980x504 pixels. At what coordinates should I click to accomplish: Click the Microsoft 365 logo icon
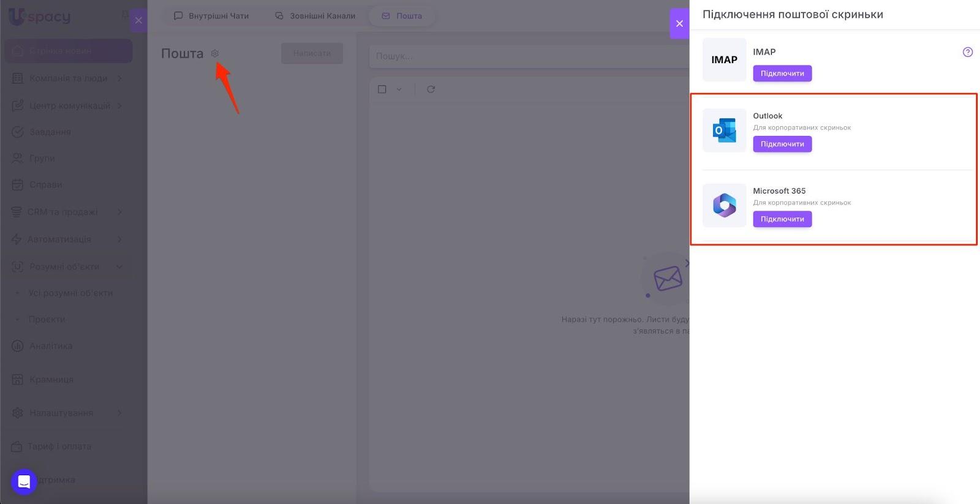[x=725, y=206]
